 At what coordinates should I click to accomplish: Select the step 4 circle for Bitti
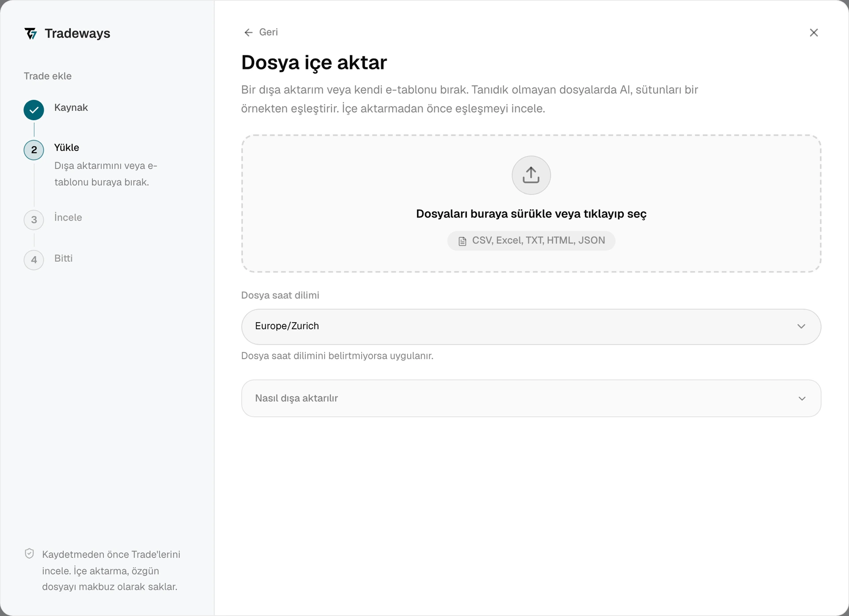click(34, 260)
